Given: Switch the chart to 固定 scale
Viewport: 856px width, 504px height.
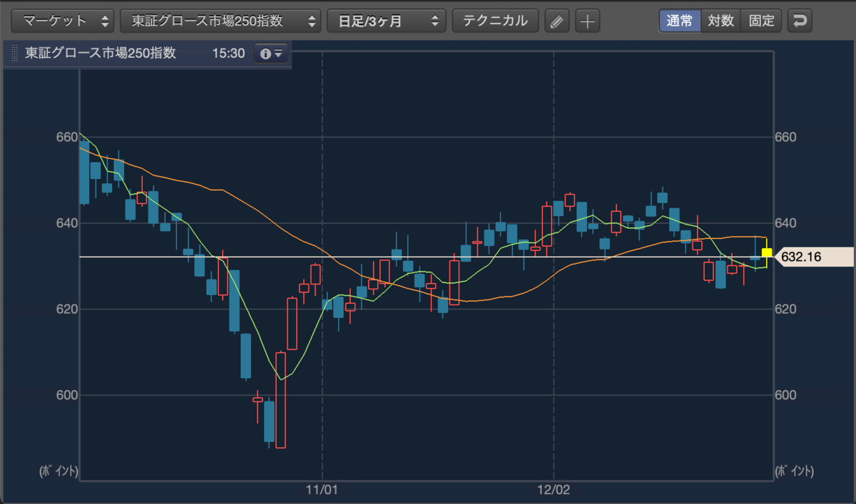Looking at the screenshot, I should [x=761, y=21].
